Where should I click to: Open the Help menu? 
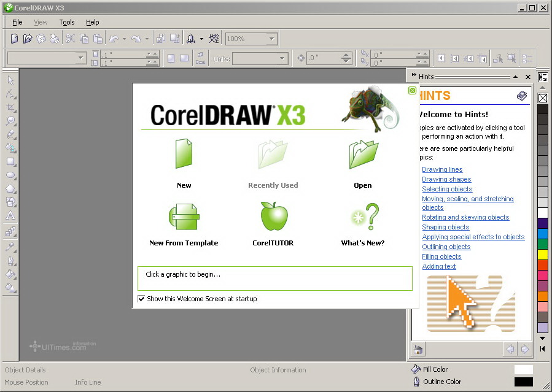pyautogui.click(x=92, y=22)
